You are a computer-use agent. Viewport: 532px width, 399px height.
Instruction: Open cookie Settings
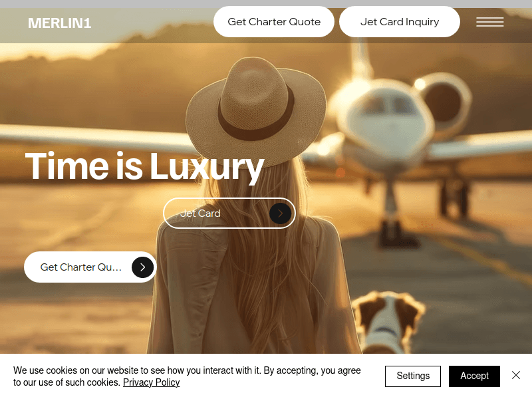(x=413, y=376)
